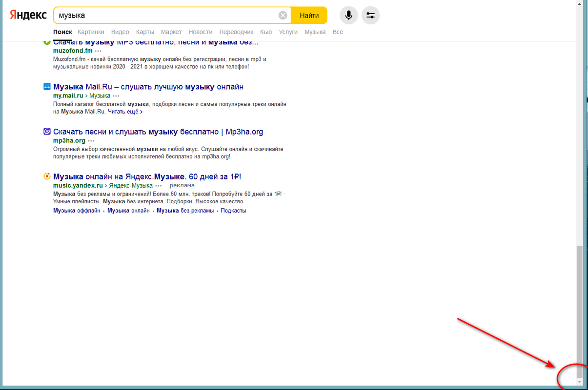The height and width of the screenshot is (390, 588).
Task: Click the snippet text starting Muzofond.fm - качай
Action: pyautogui.click(x=160, y=63)
